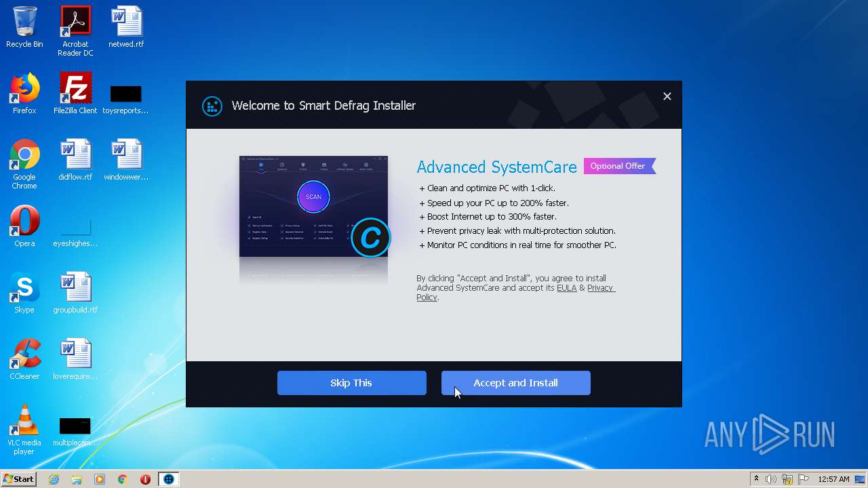The image size is (868, 488).
Task: Open Opera from the taskbar
Action: (x=145, y=479)
